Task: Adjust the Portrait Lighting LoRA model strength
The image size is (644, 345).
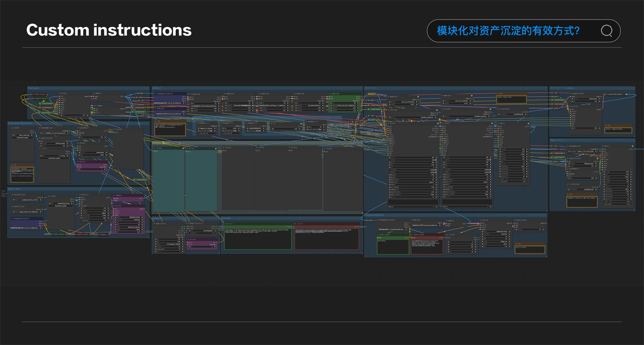Action: coord(205,108)
